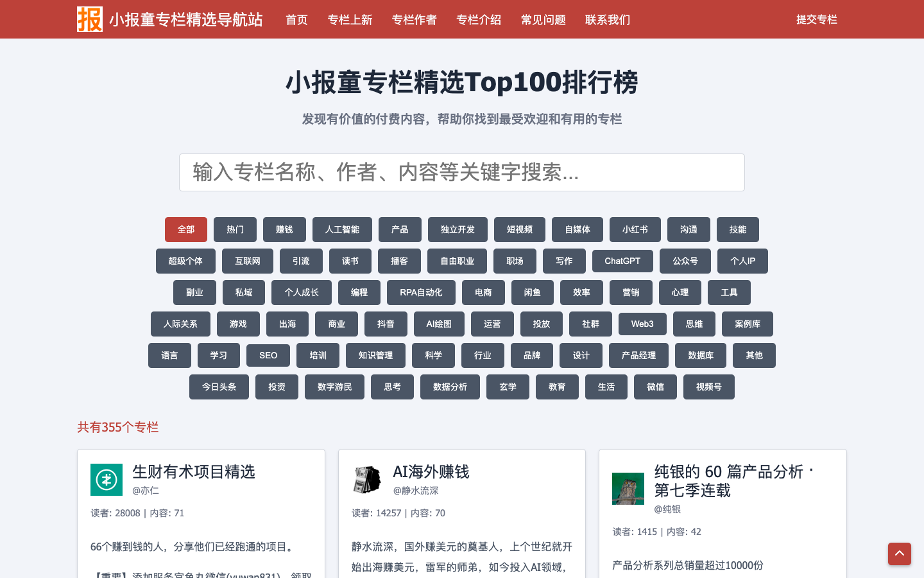Screen dimensions: 924x578
Task: Select the ChatGPT category filter
Action: pos(622,261)
